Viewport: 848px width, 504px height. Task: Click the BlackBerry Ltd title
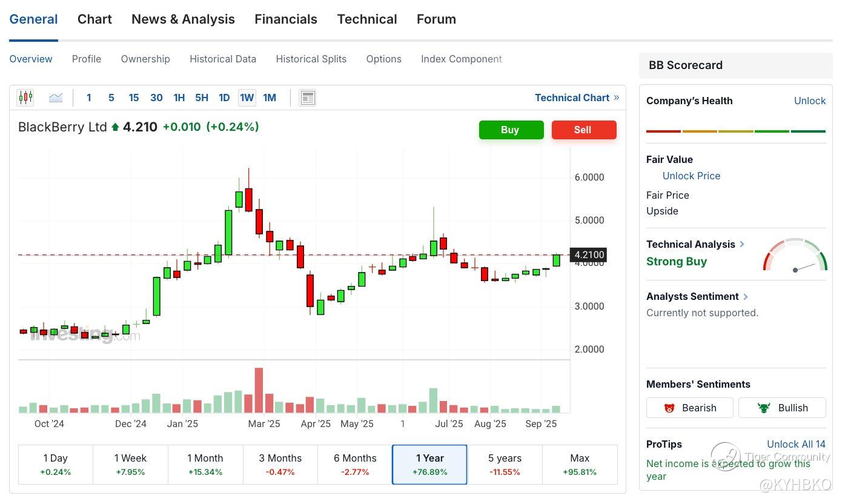point(62,127)
